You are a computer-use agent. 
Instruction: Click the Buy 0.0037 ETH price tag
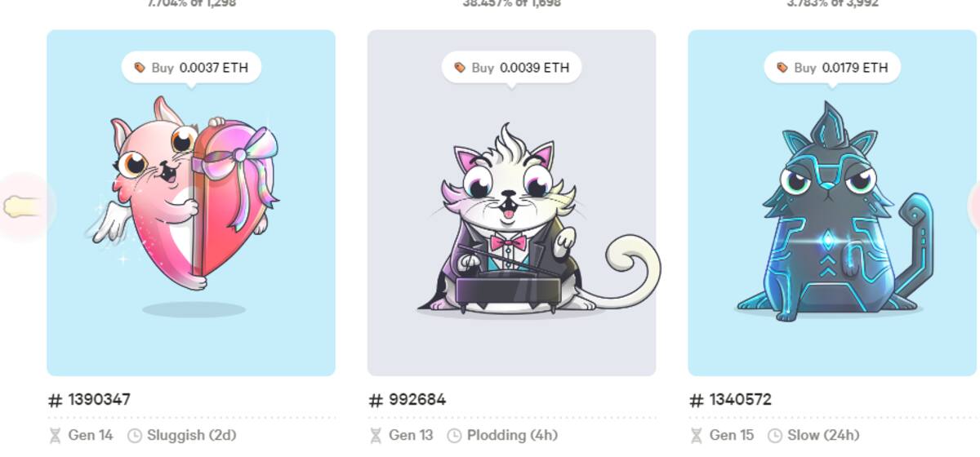pos(191,67)
